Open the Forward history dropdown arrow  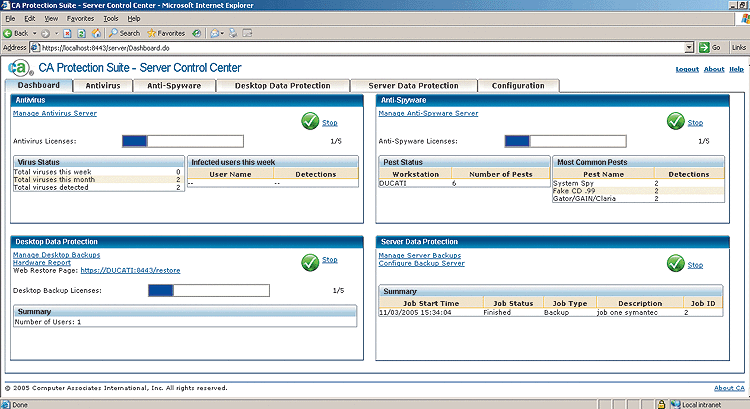click(56, 33)
